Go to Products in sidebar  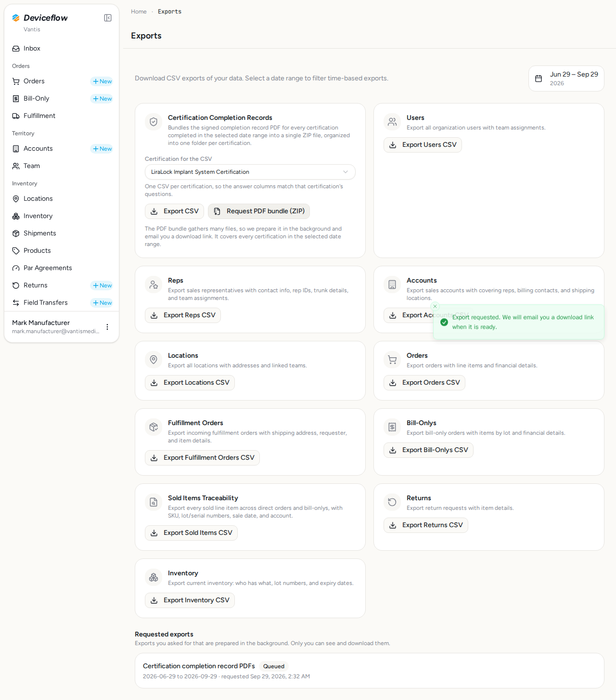(62, 251)
